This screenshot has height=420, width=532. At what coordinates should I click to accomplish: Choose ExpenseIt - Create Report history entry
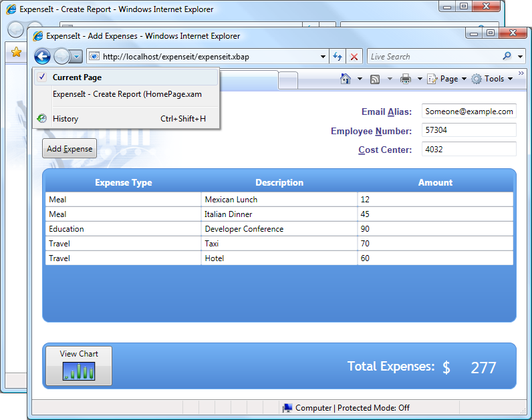(127, 94)
